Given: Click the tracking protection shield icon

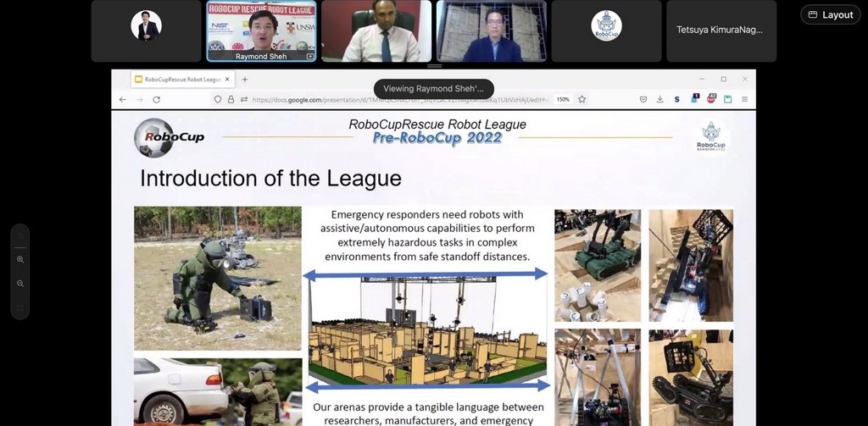Looking at the screenshot, I should pyautogui.click(x=218, y=100).
